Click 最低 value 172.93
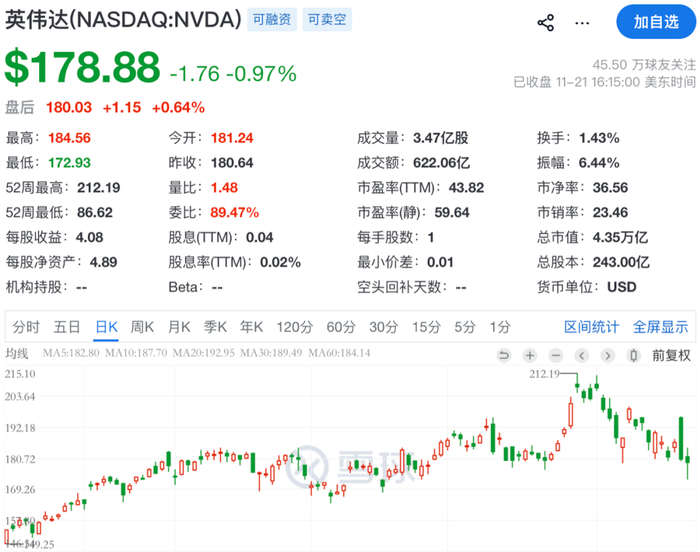The width and height of the screenshot is (700, 552). pyautogui.click(x=69, y=163)
